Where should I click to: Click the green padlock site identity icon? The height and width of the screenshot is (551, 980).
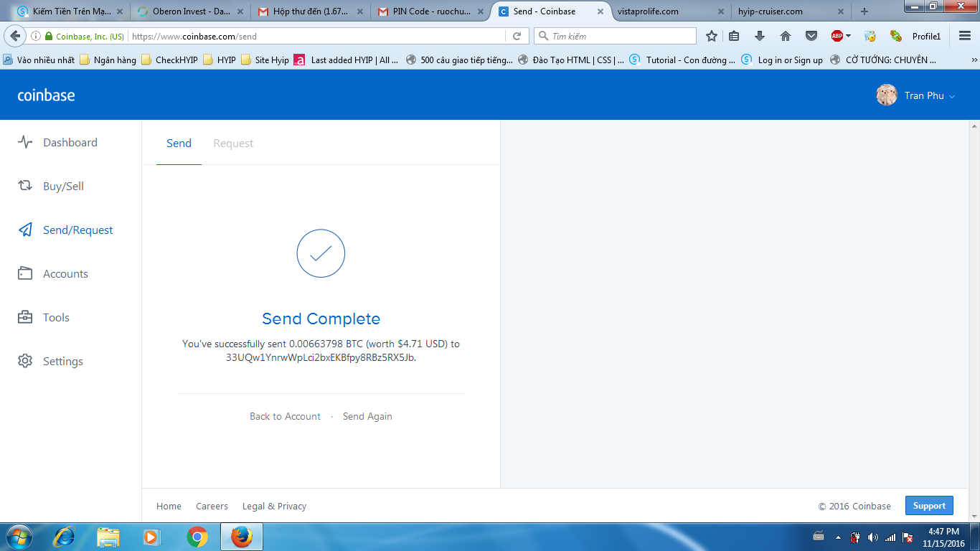[x=49, y=36]
